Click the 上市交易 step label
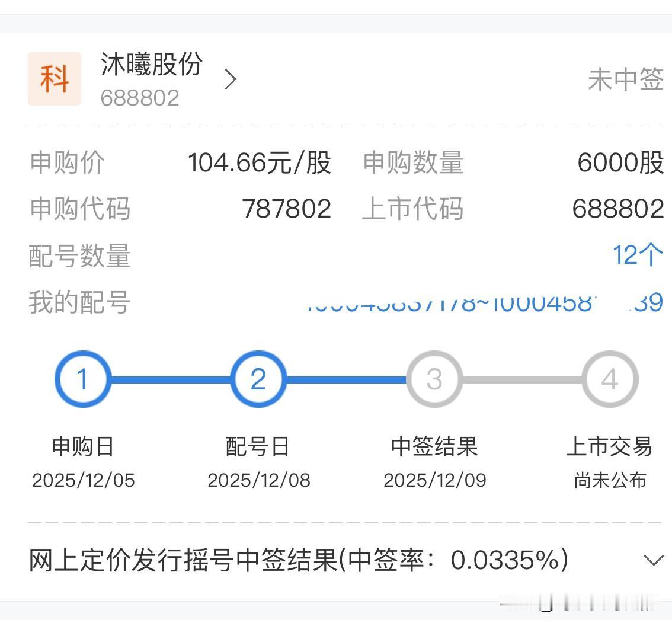The height and width of the screenshot is (626, 672). click(610, 446)
